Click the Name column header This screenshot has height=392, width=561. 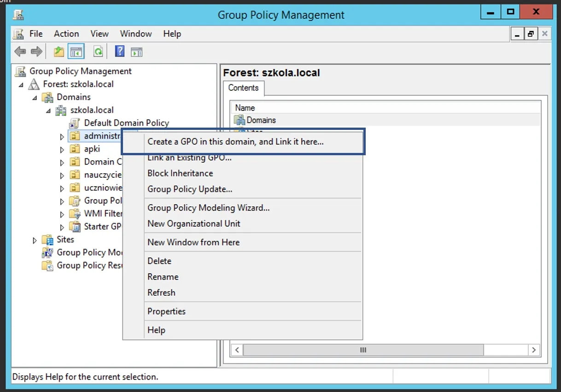245,108
